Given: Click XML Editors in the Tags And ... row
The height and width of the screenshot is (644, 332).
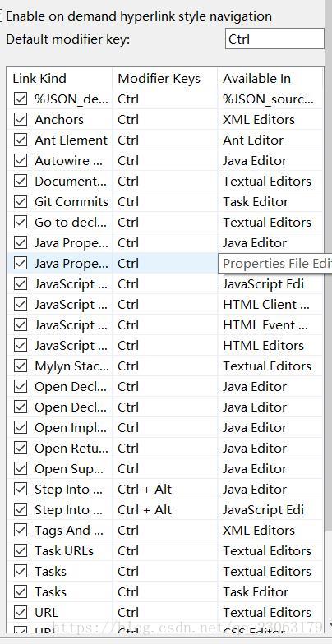Looking at the screenshot, I should tap(259, 531).
